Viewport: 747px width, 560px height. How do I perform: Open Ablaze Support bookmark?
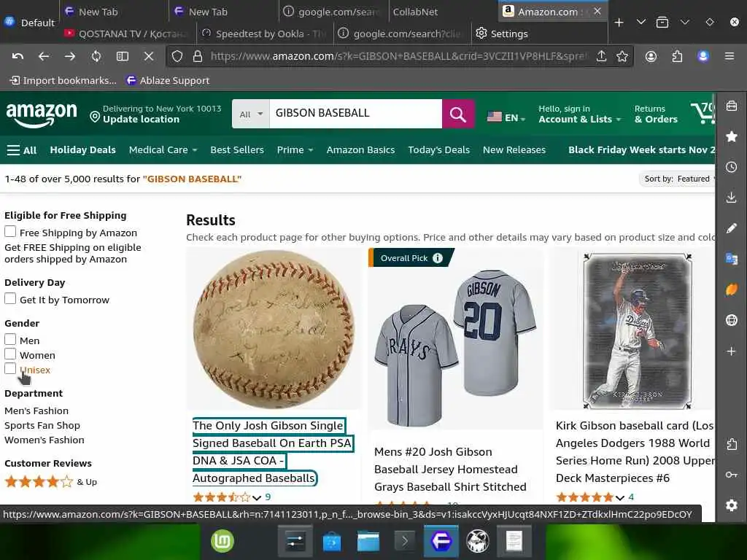point(169,80)
